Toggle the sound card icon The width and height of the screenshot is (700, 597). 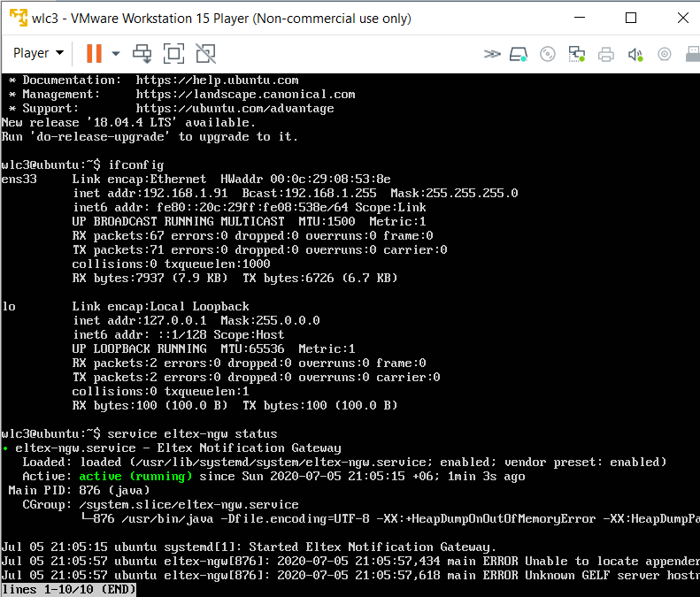click(635, 55)
